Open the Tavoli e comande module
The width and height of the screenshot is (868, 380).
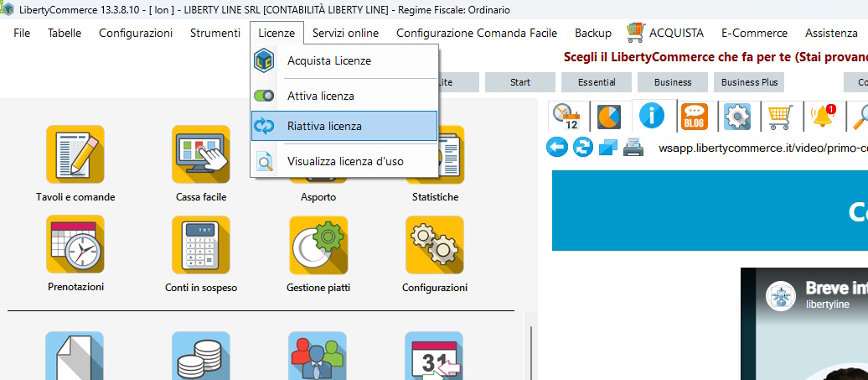(75, 154)
